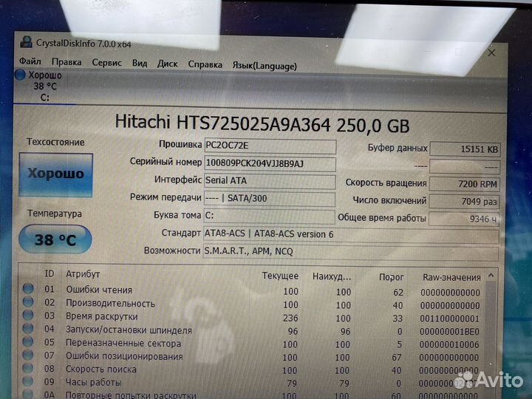Click the Скорость вращения value 7200 RPM
Image resolution: width=532 pixels, height=399 pixels.
(465, 184)
